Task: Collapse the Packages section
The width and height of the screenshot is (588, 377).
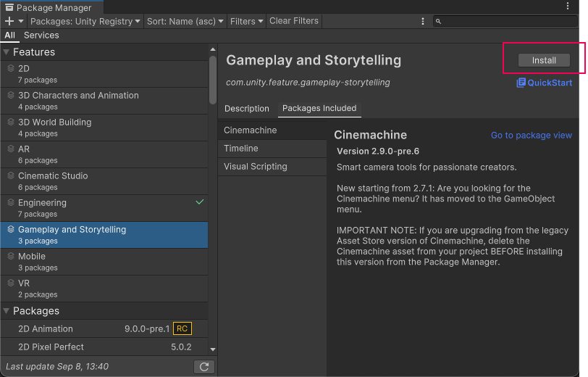Action: pyautogui.click(x=7, y=311)
